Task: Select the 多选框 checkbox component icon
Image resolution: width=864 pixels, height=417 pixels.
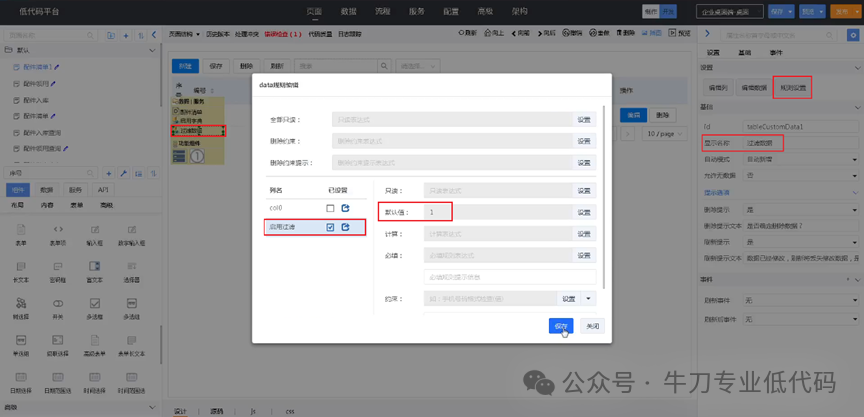Action: click(95, 303)
